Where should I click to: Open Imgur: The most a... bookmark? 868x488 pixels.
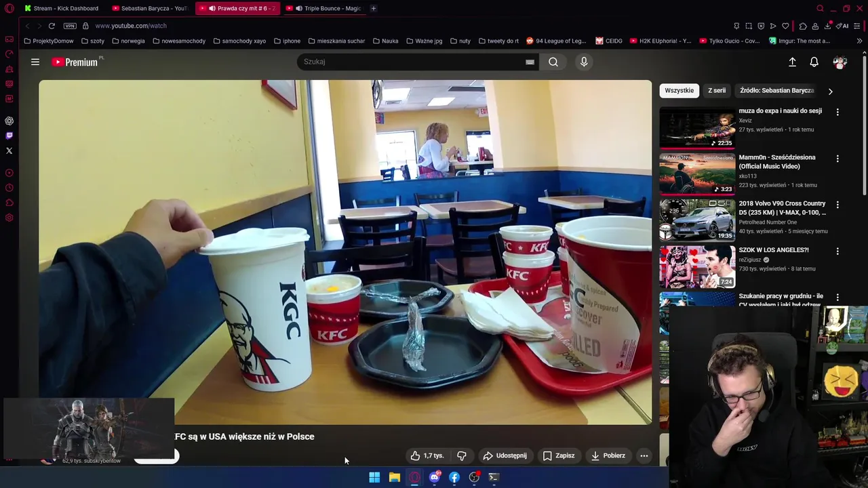(x=800, y=41)
